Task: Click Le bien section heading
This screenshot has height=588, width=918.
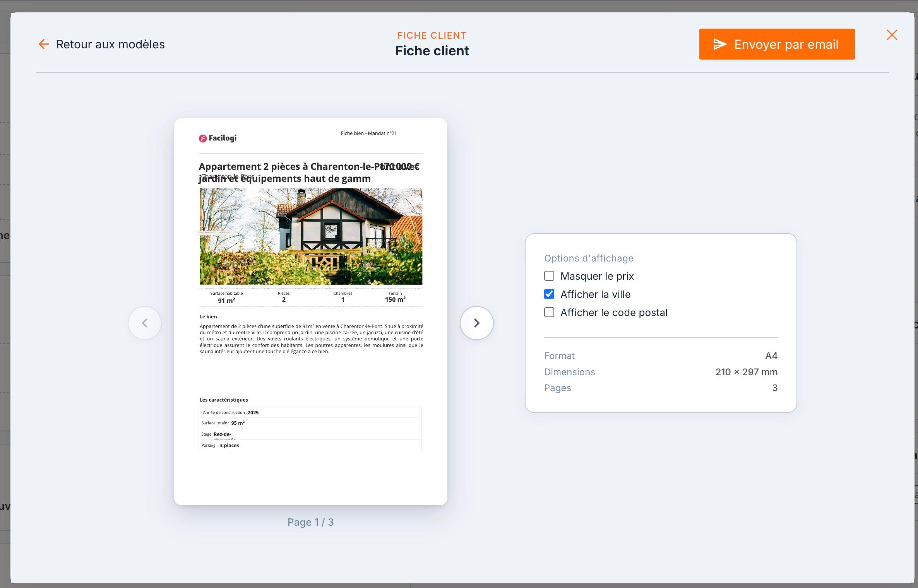Action: coord(208,316)
